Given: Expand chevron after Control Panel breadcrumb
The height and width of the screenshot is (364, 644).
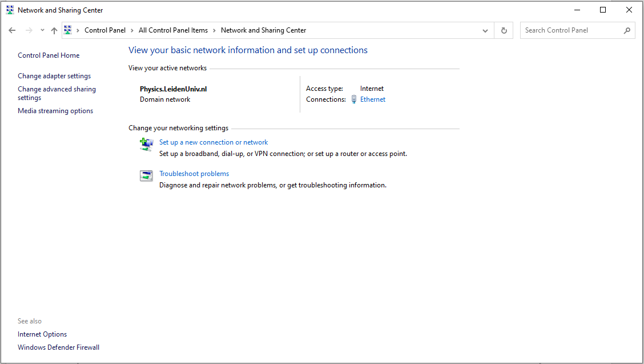Looking at the screenshot, I should coord(132,30).
